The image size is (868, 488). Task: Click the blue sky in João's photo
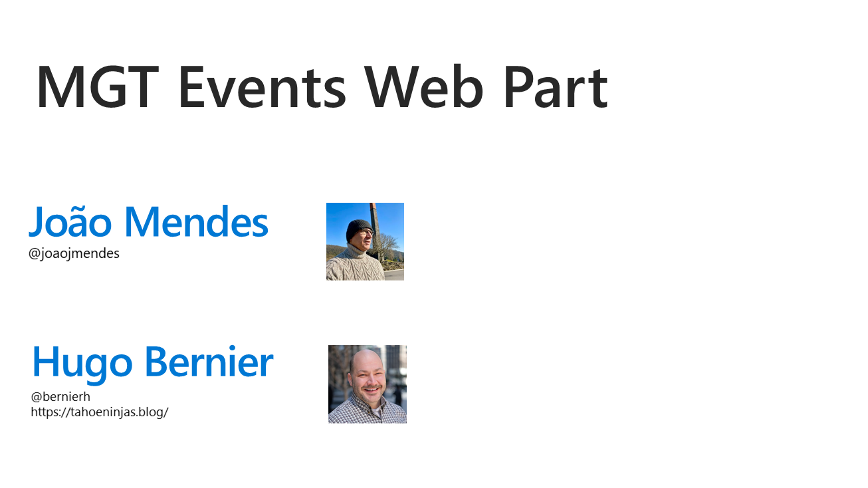(x=391, y=218)
